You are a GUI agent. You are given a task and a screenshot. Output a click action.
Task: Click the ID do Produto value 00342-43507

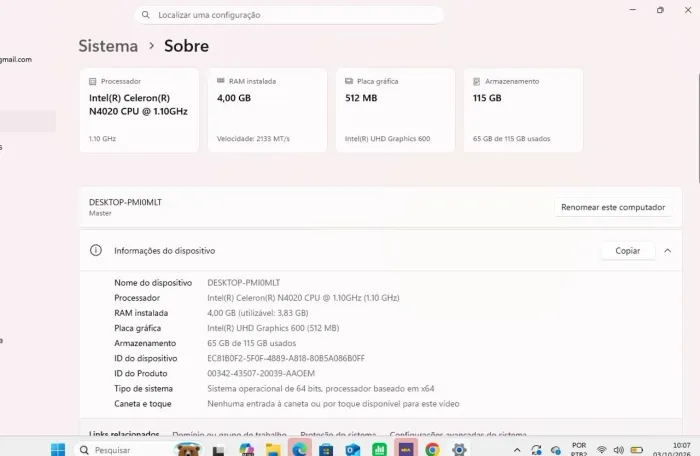coord(261,373)
